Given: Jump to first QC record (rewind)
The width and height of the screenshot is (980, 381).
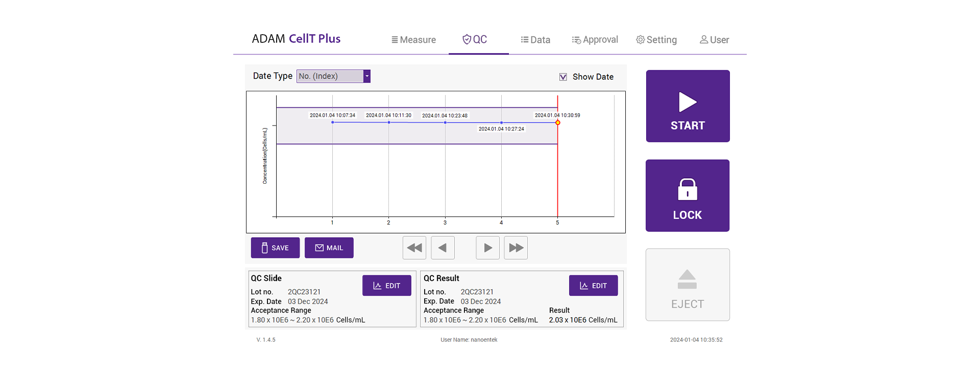Looking at the screenshot, I should [414, 248].
